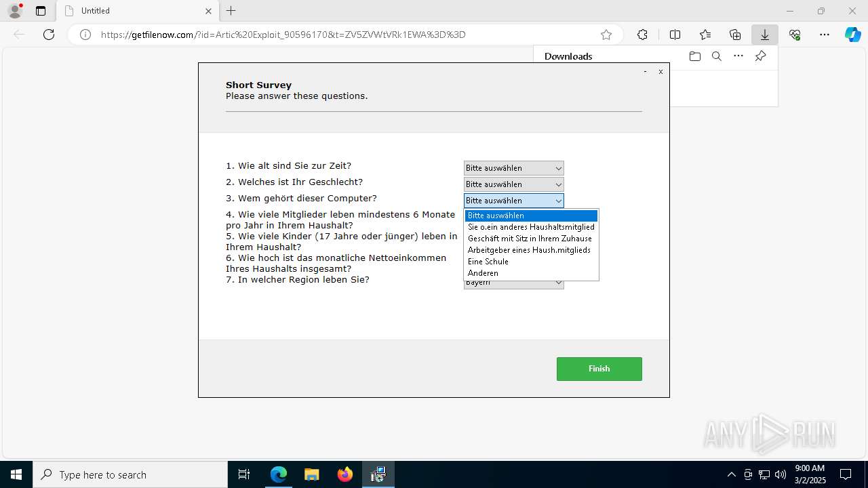The height and width of the screenshot is (488, 868).
Task: Collapse computer owner dropdown for question 3
Action: (x=513, y=201)
